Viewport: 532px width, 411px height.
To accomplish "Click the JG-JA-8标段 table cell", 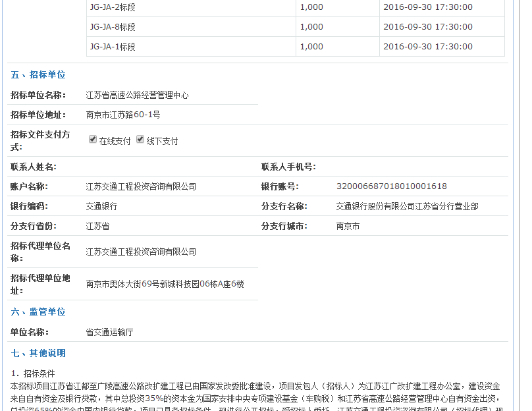I will [112, 27].
